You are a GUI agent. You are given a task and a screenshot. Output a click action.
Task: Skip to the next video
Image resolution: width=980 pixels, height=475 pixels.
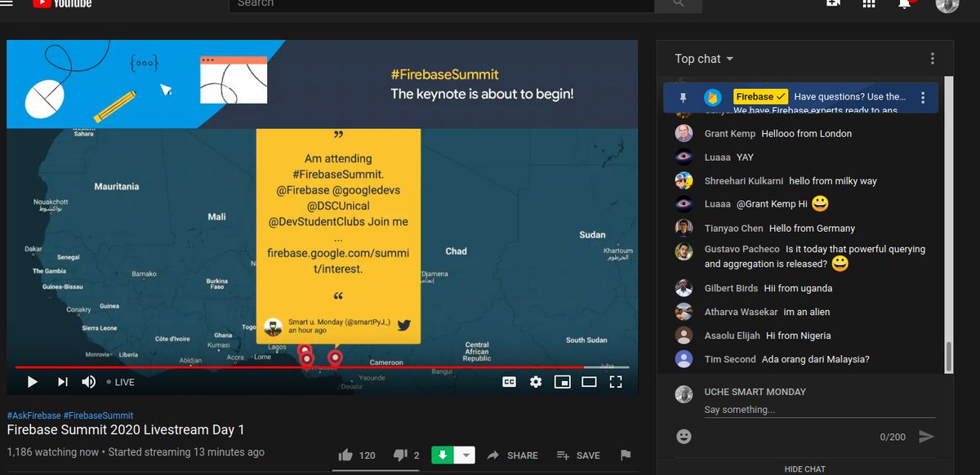[x=63, y=382]
